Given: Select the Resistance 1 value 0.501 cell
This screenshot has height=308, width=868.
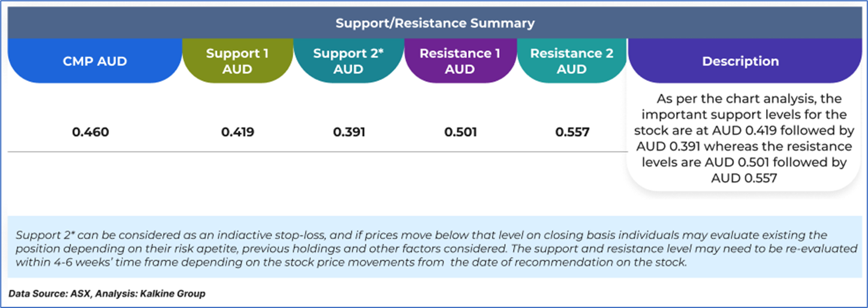Looking at the screenshot, I should pyautogui.click(x=460, y=132).
